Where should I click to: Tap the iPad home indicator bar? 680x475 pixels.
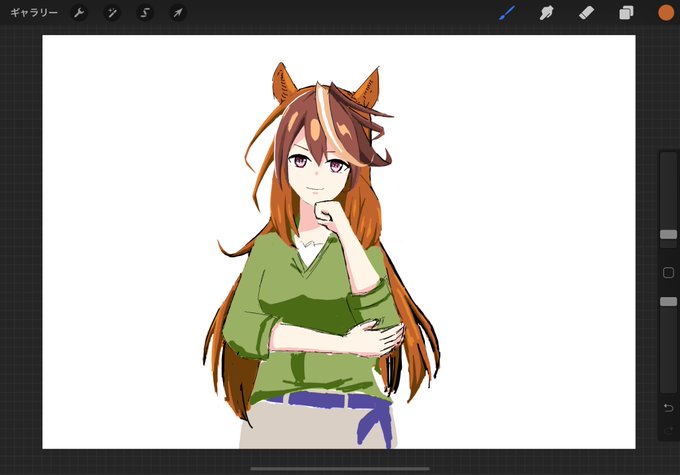340,468
